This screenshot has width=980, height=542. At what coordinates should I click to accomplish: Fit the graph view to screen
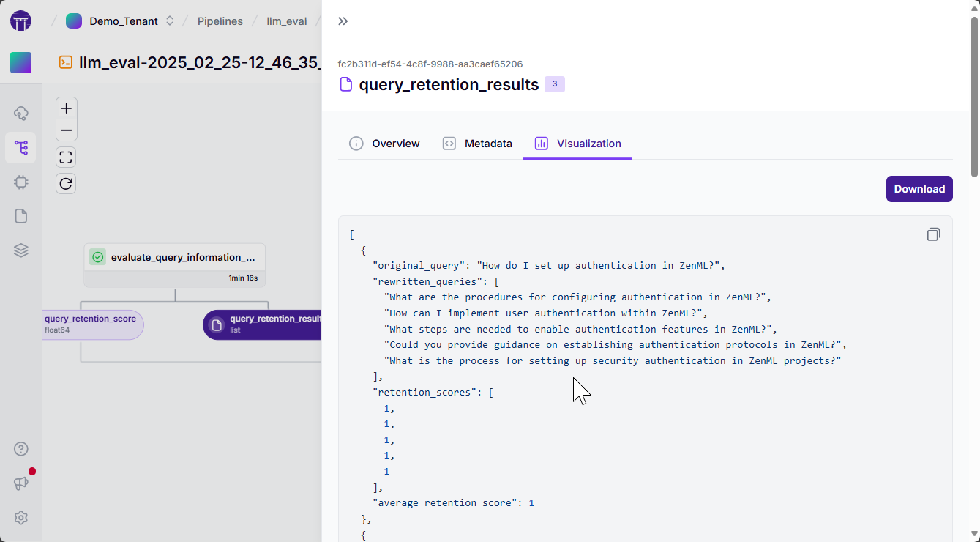[x=67, y=157]
